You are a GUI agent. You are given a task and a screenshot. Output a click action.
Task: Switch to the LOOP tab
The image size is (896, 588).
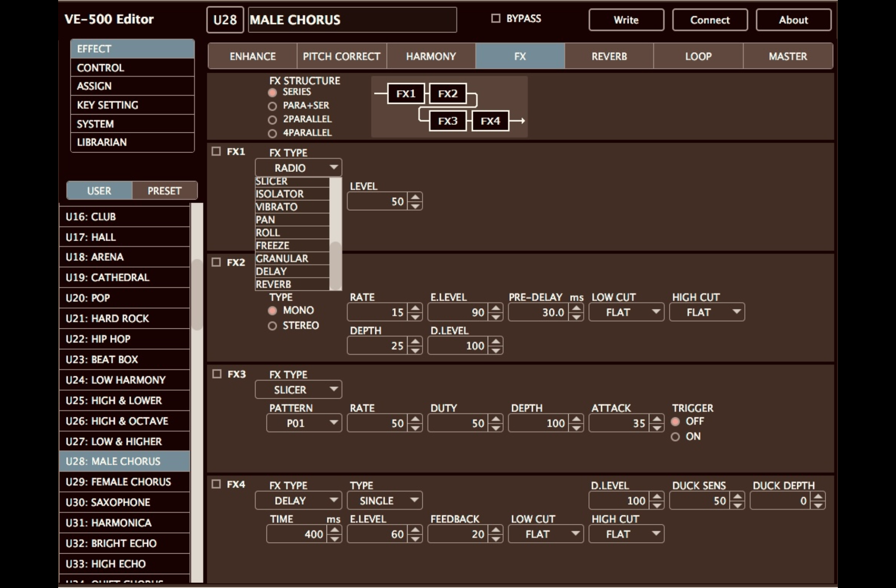tap(698, 56)
